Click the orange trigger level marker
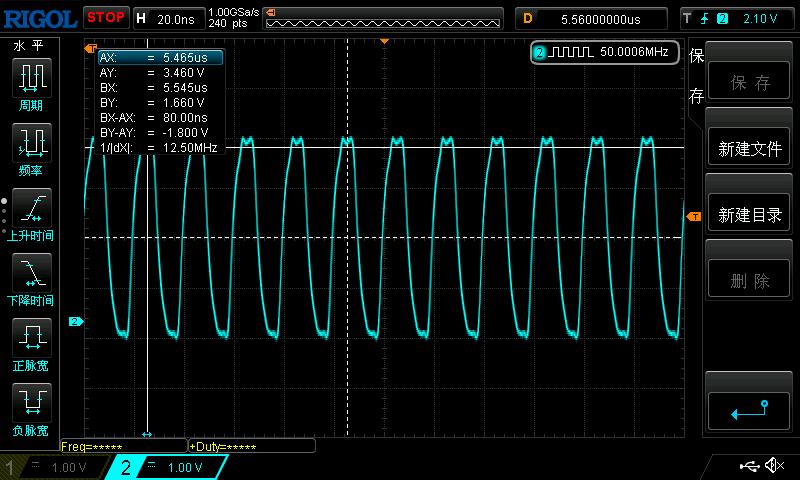 tap(692, 217)
